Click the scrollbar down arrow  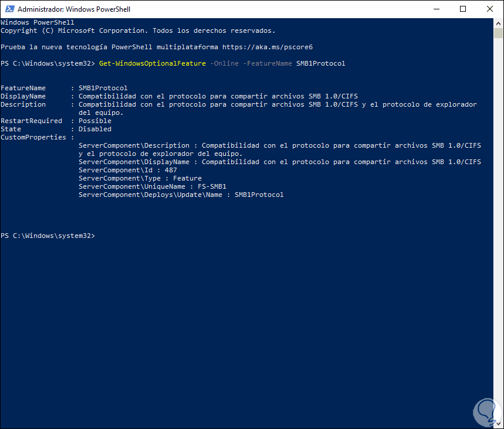(499, 424)
